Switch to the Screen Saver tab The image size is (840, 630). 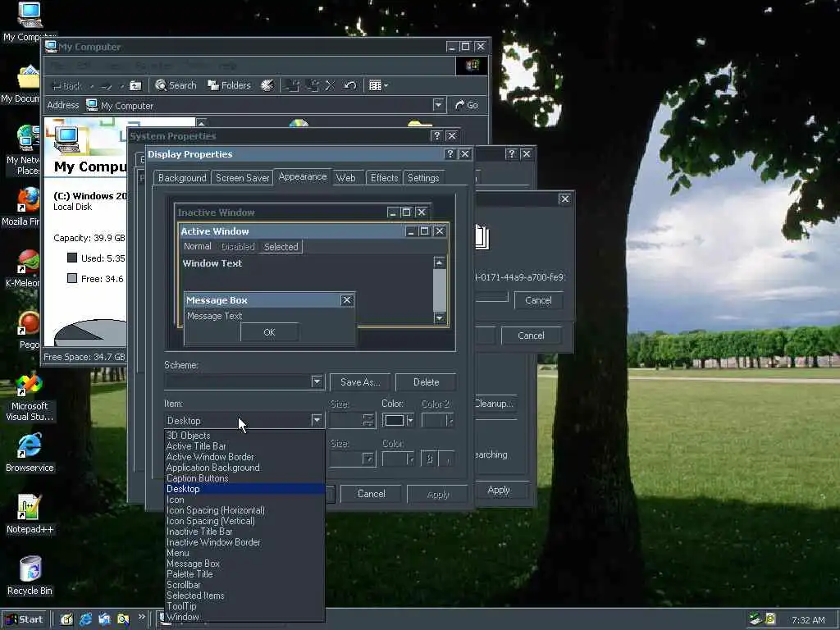click(x=242, y=178)
